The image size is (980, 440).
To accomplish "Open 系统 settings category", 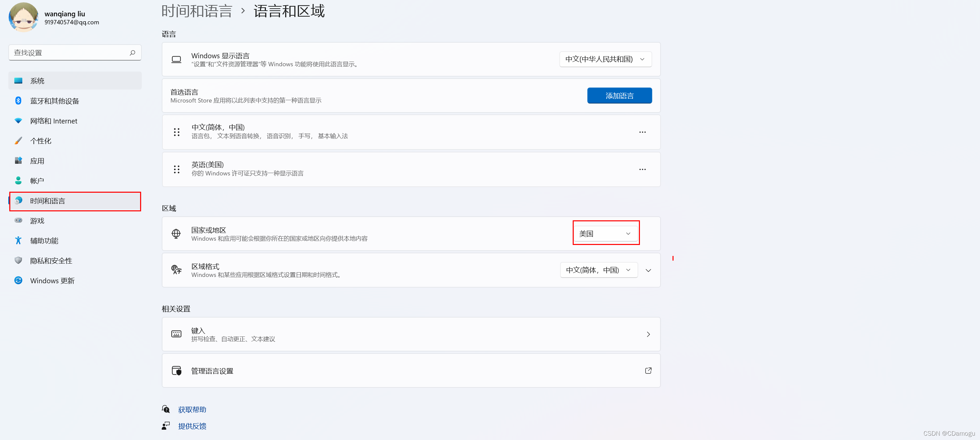I will click(x=75, y=81).
